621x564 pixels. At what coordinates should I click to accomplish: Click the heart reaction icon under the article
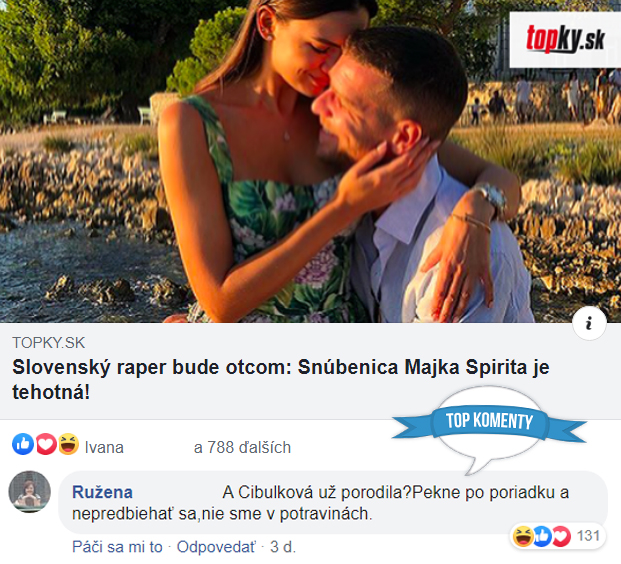[x=46, y=444]
